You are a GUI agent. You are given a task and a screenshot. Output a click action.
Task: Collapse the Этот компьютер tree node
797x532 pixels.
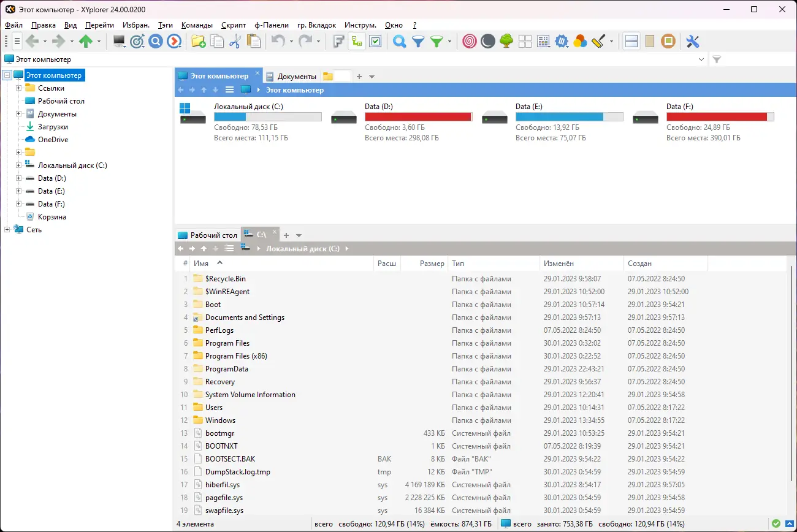[x=7, y=75]
